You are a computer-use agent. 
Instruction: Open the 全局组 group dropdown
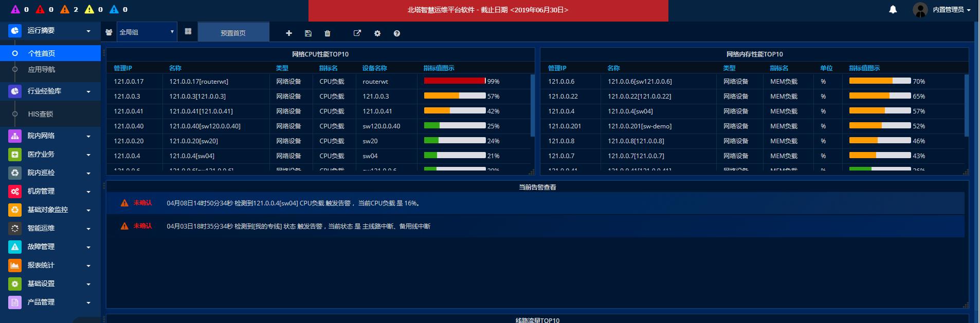coord(147,32)
